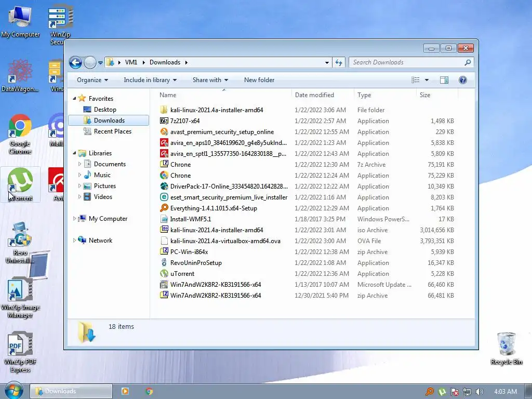532x399 pixels.
Task: Collapse the Favorites section arrow
Action: click(x=74, y=98)
